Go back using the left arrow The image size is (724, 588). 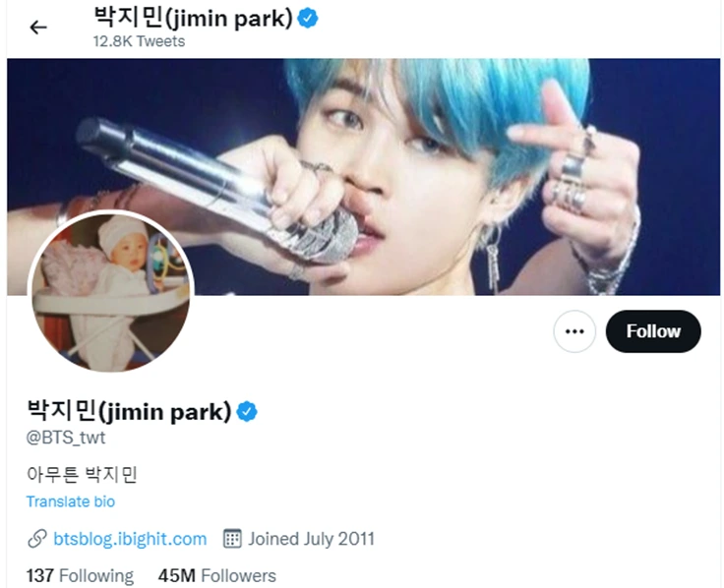point(38,28)
